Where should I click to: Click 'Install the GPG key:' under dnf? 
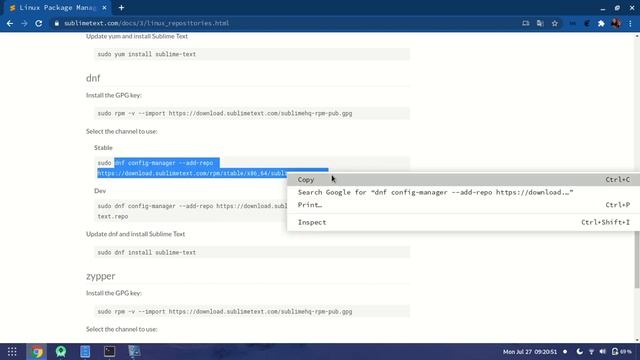113,96
